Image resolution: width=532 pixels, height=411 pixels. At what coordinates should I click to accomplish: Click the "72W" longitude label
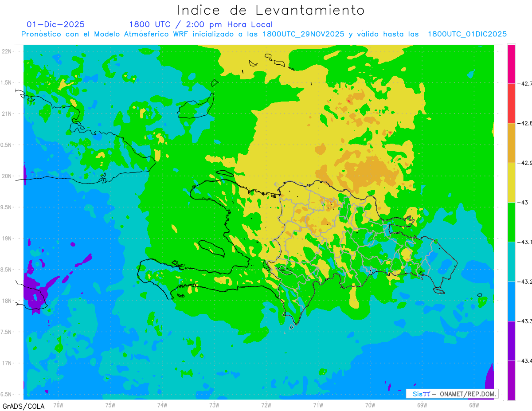(266, 405)
